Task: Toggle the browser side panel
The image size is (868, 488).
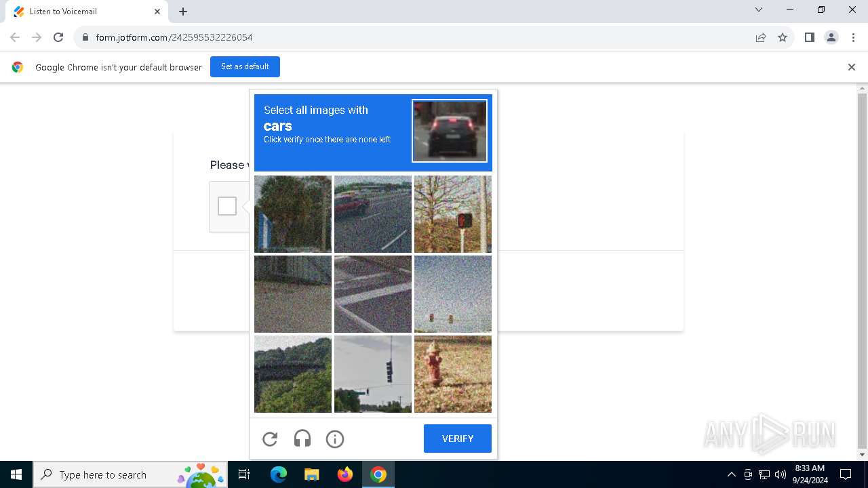Action: tap(810, 37)
